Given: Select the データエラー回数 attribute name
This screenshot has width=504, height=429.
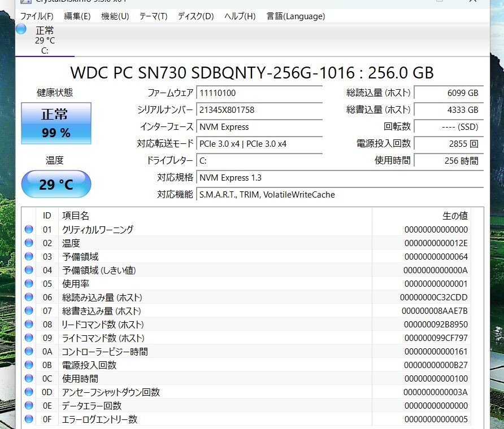Looking at the screenshot, I should click(x=92, y=405).
